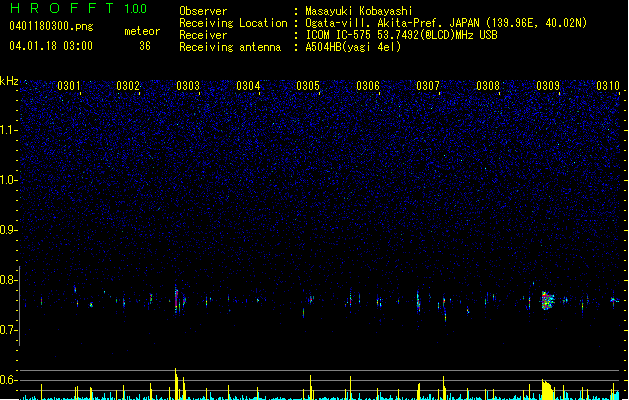Click the tall meteor echo streak at 0303
The image size is (629, 400).
coord(176,299)
